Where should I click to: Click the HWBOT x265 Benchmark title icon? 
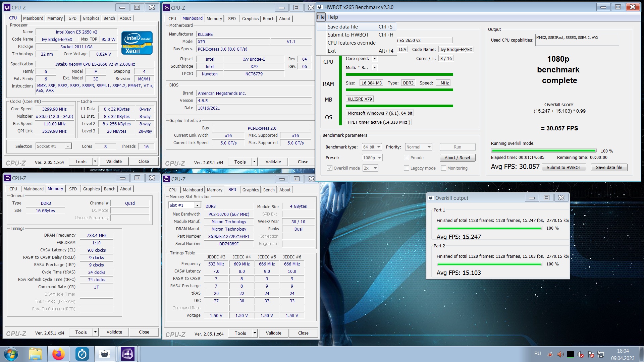point(320,7)
